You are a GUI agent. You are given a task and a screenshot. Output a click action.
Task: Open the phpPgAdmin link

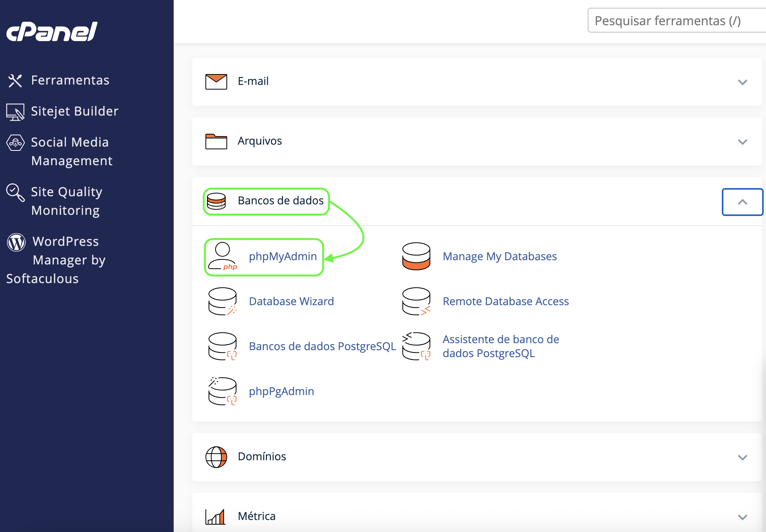(281, 391)
